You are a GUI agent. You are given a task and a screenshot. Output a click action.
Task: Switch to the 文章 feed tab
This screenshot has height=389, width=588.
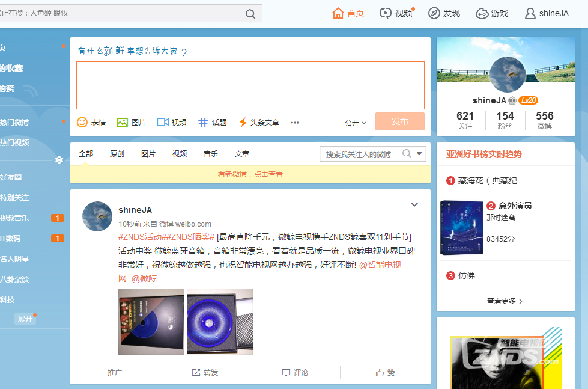point(242,153)
